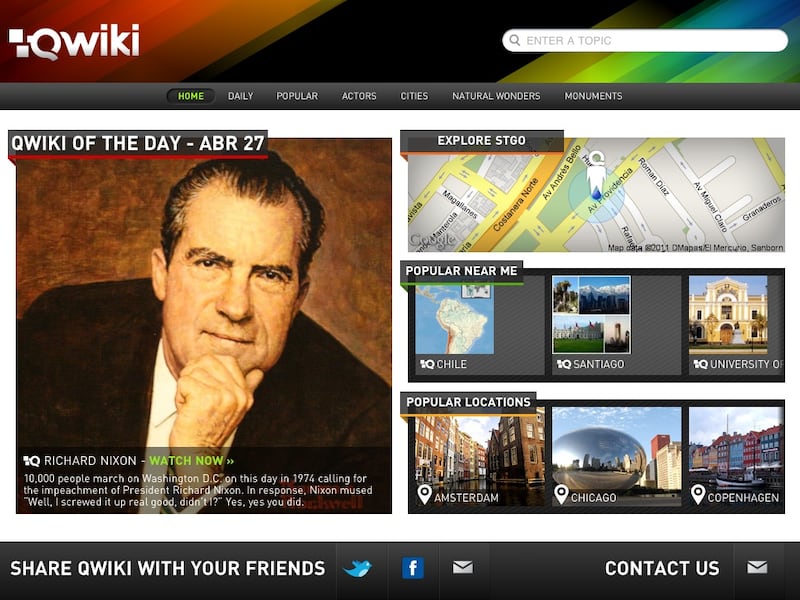Click the Richard Nixon title text

[x=90, y=461]
